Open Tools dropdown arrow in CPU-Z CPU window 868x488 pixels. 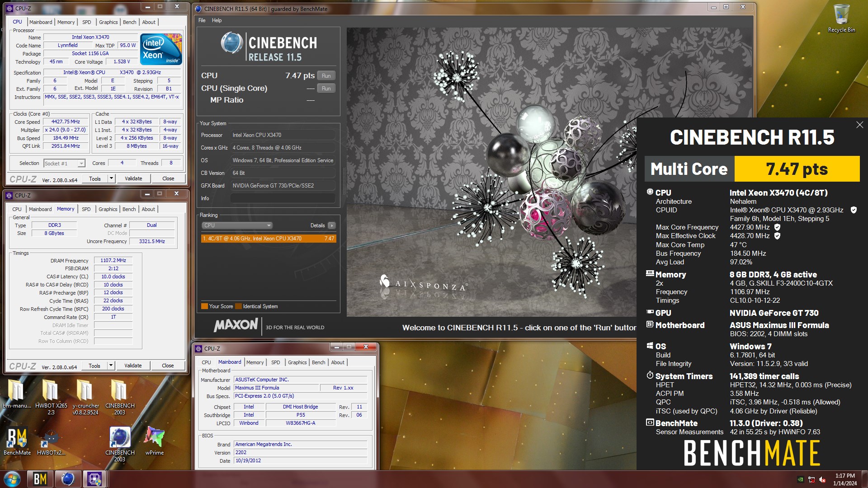coord(111,178)
